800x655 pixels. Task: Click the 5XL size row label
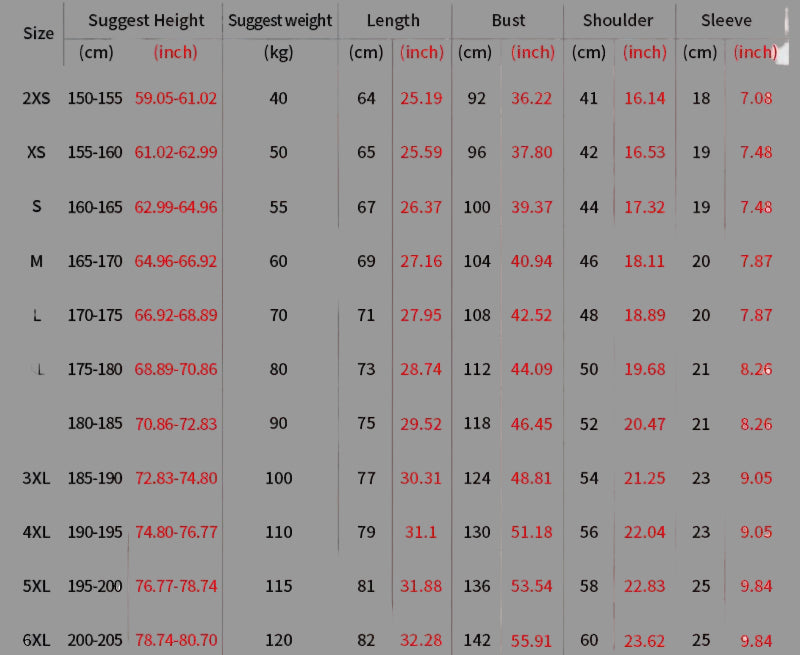[x=37, y=586]
